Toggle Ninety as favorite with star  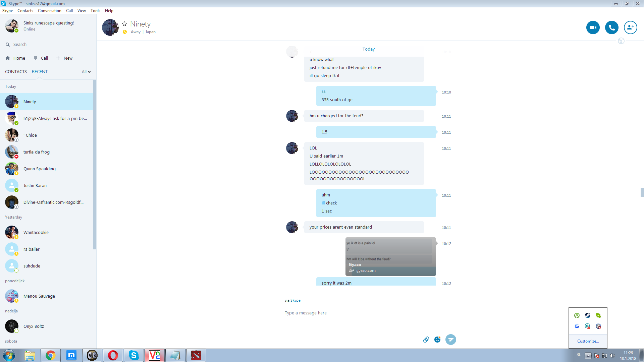pyautogui.click(x=124, y=24)
